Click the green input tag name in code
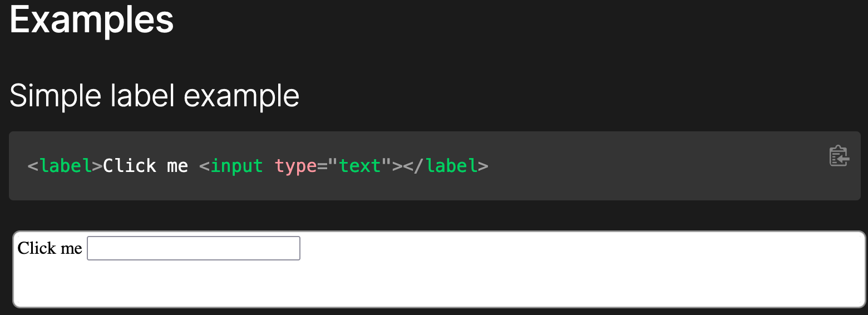Viewport: 868px width, 315px height. pos(237,166)
